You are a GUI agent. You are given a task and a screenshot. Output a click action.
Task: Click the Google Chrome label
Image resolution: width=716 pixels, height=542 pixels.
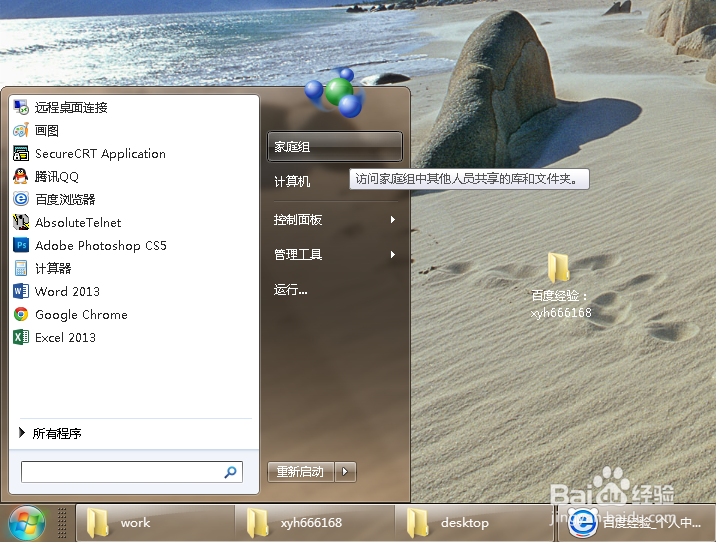coord(81,315)
